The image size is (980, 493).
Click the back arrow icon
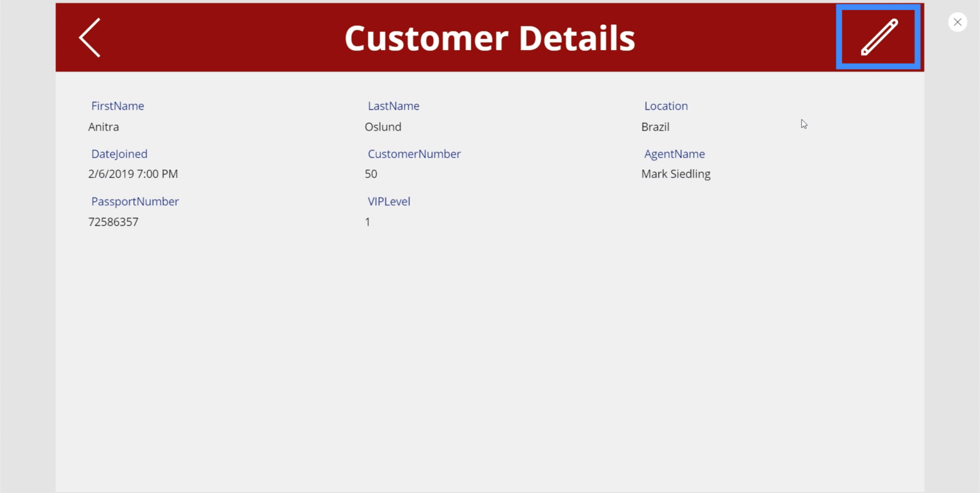click(x=90, y=38)
